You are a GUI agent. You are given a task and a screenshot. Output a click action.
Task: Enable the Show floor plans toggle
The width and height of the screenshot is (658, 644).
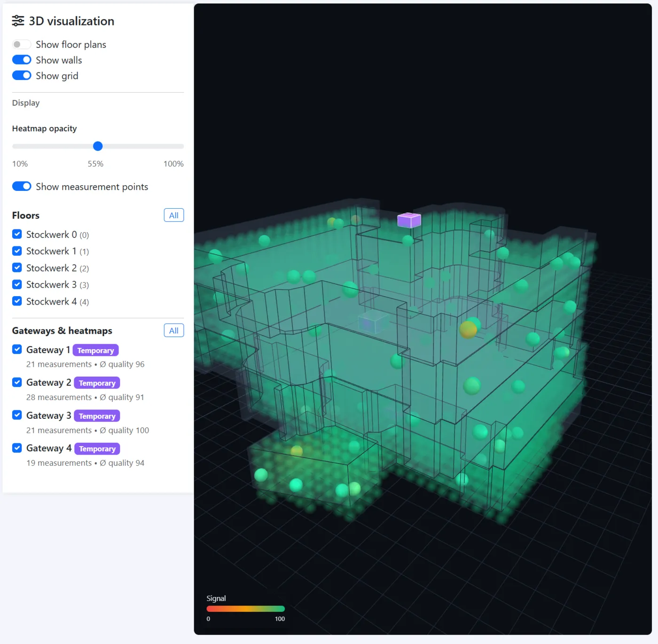pyautogui.click(x=22, y=44)
